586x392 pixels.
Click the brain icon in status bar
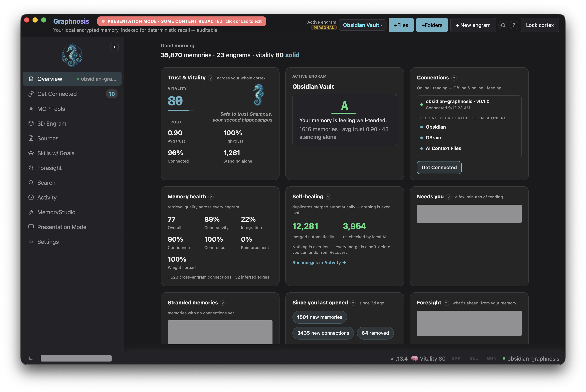click(415, 359)
